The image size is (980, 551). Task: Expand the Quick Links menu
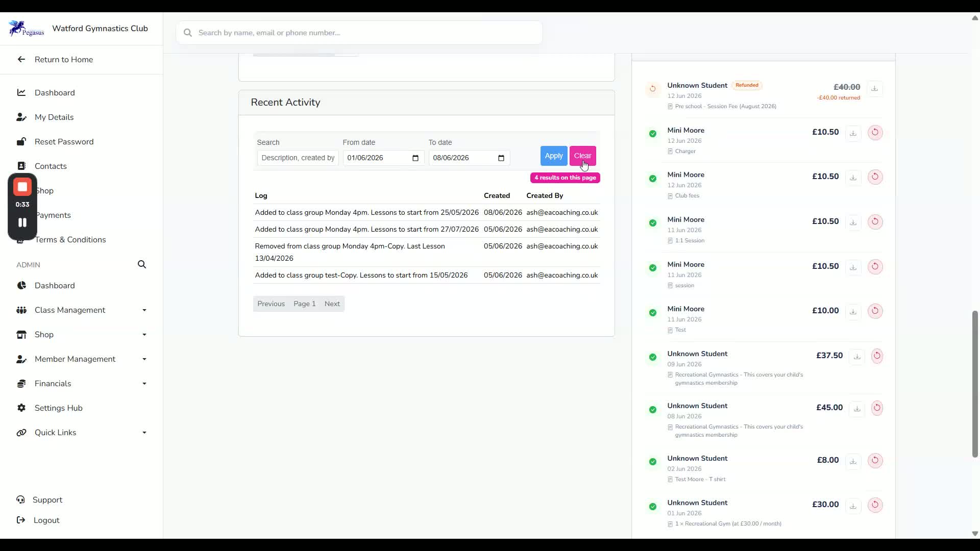(x=82, y=433)
